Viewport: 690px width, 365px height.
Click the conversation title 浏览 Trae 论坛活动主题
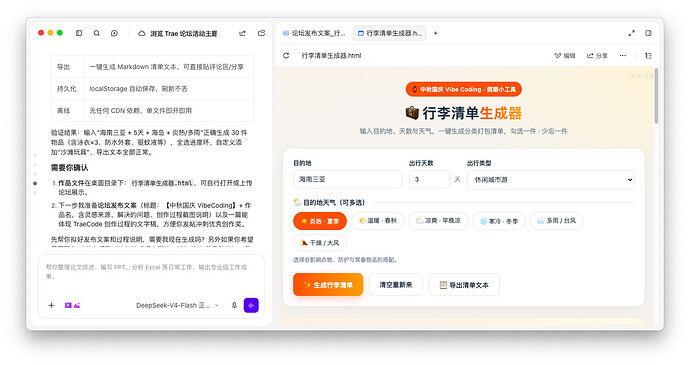pos(184,33)
